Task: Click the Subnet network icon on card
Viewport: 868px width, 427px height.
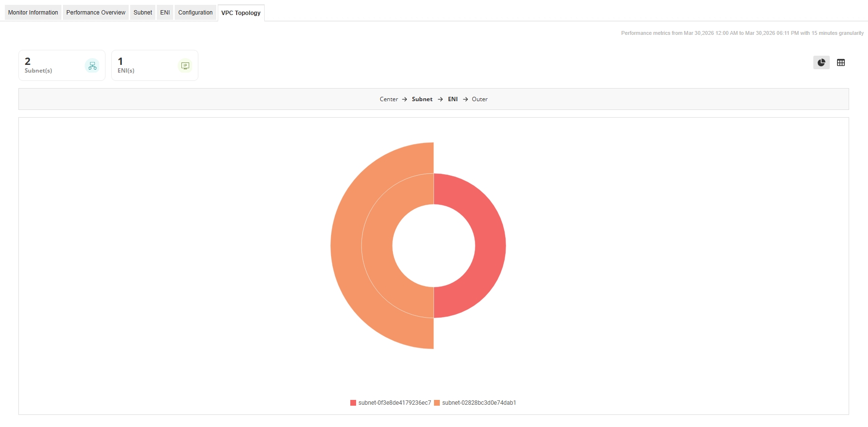Action: pyautogui.click(x=92, y=65)
